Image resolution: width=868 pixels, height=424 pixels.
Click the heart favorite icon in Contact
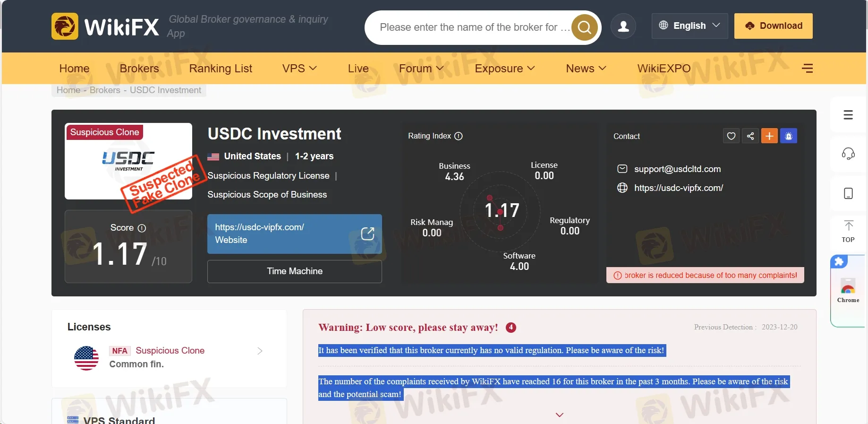pos(731,136)
